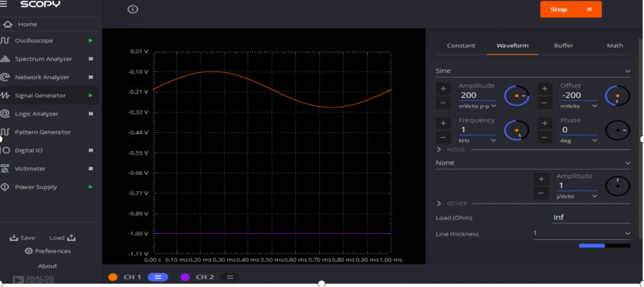Image resolution: width=644 pixels, height=287 pixels.
Task: Decrease Amplitude with minus button
Action: pyautogui.click(x=443, y=102)
